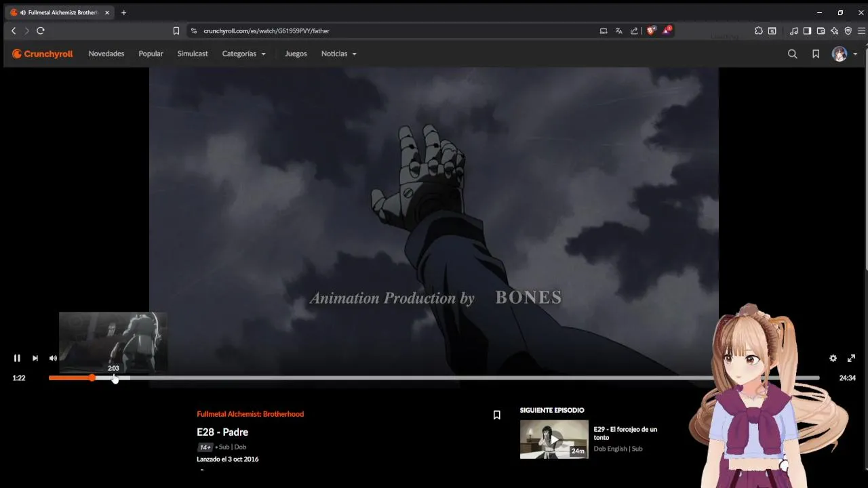Expand the Noticias dropdown
868x488 pixels.
pyautogui.click(x=339, y=54)
